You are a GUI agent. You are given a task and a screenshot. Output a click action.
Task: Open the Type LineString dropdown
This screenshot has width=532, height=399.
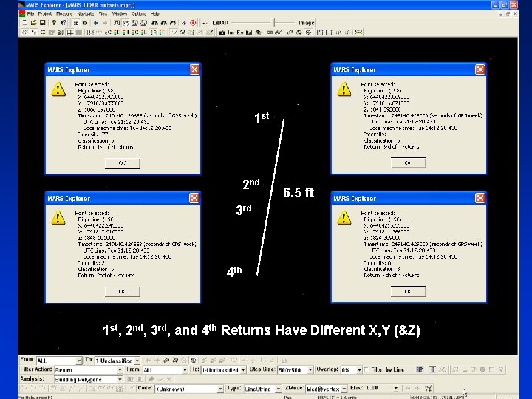[x=279, y=389]
